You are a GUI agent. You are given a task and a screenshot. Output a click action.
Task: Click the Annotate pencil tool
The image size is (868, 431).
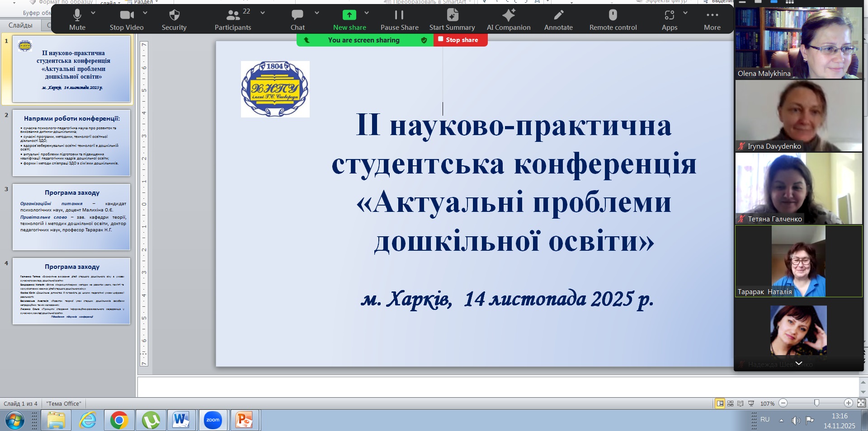pyautogui.click(x=558, y=20)
